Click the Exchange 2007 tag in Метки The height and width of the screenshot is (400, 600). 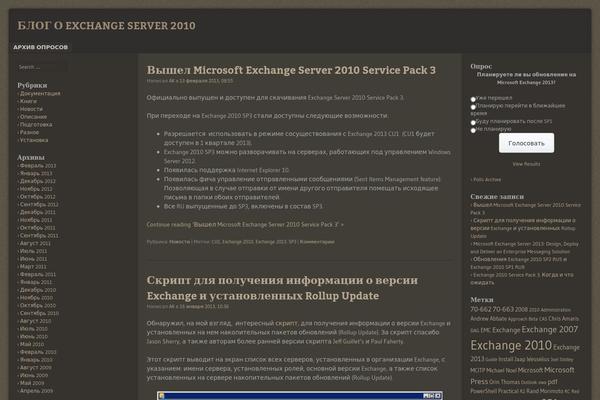(x=549, y=330)
